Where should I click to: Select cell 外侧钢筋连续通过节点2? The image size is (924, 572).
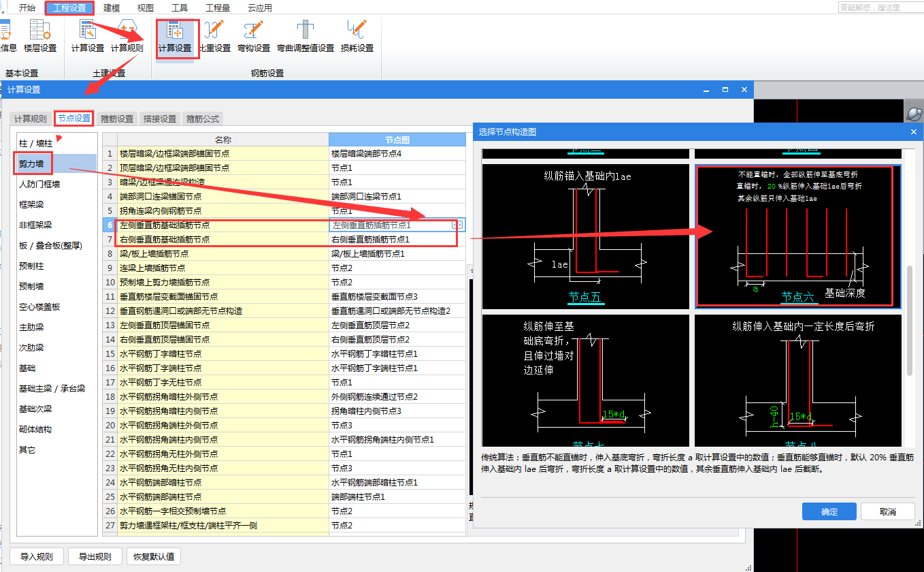[x=397, y=396]
